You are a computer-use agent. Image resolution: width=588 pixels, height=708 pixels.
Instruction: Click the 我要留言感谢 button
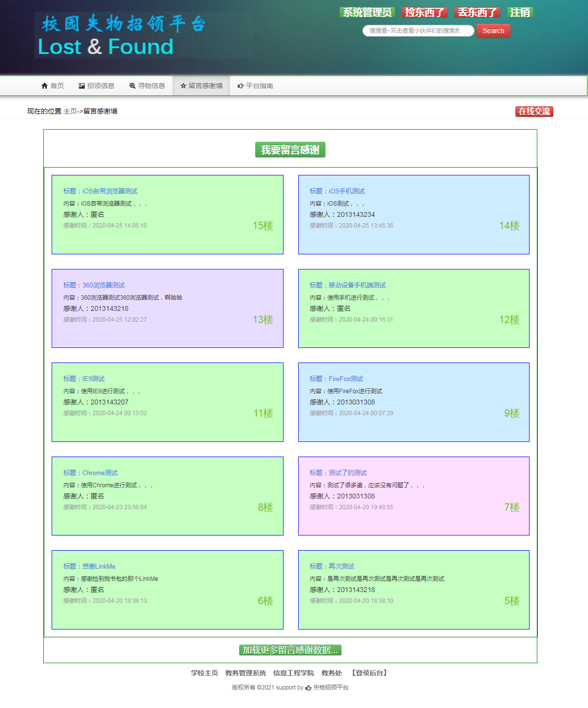[290, 150]
